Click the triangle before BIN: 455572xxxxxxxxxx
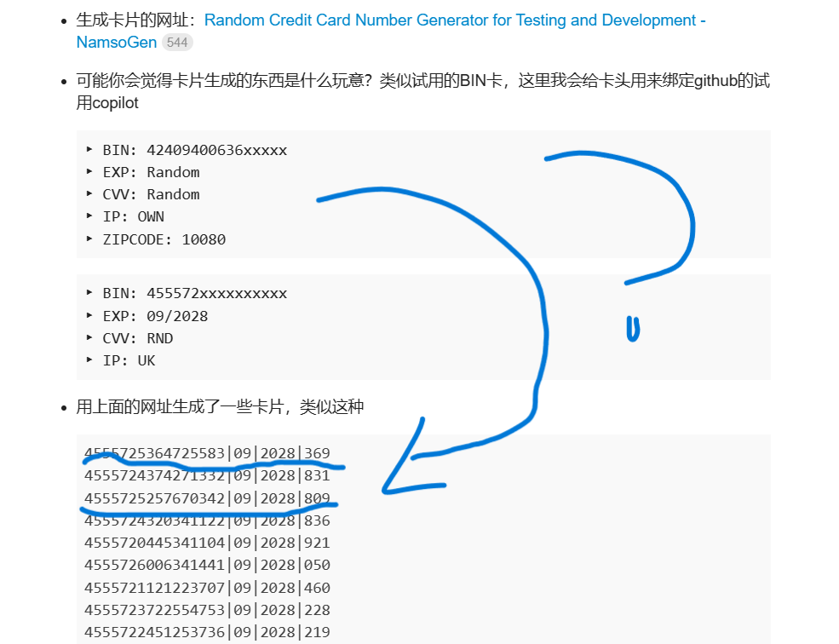Image resolution: width=839 pixels, height=644 pixels. tap(89, 293)
